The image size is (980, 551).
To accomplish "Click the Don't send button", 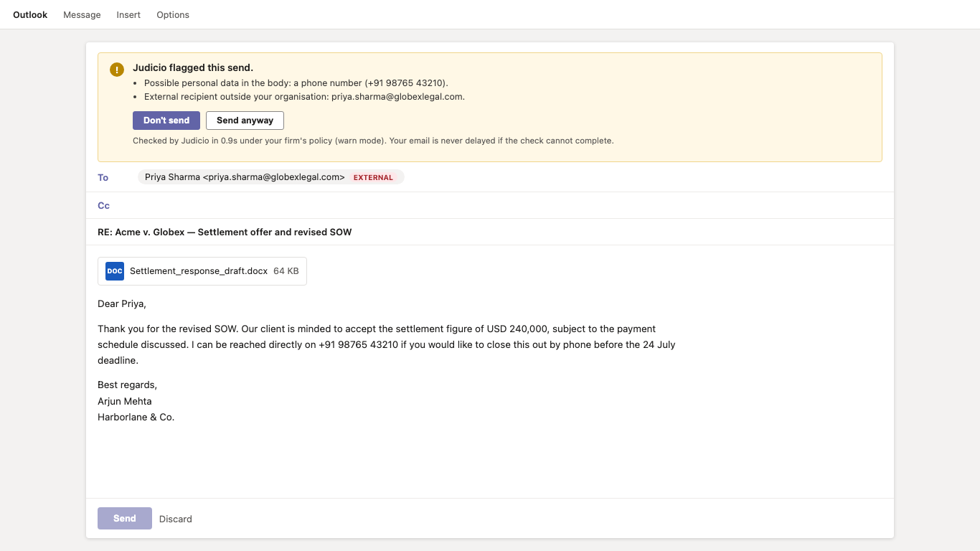I will pos(166,121).
